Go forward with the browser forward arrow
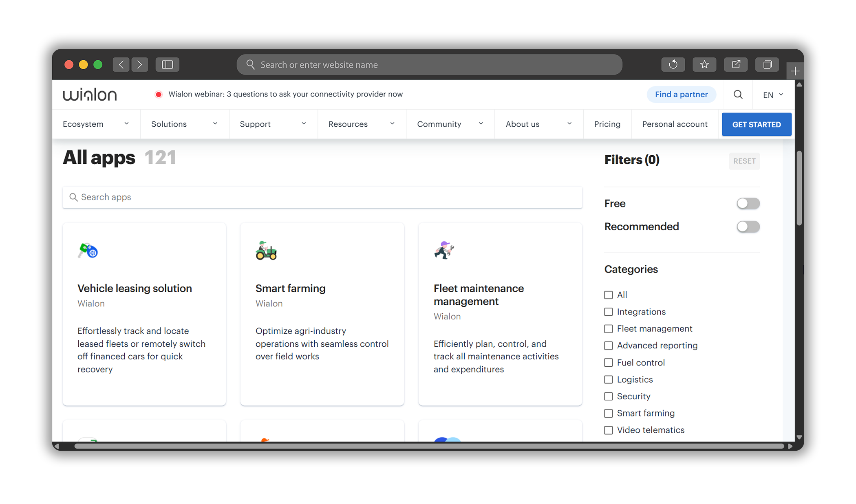The width and height of the screenshot is (856, 504). coord(139,64)
